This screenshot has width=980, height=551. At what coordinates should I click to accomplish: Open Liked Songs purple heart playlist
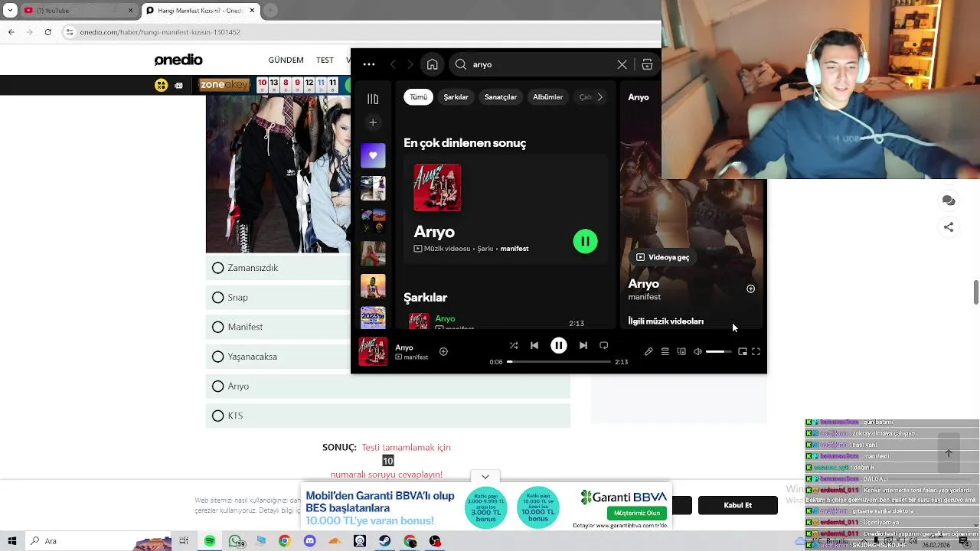point(373,155)
